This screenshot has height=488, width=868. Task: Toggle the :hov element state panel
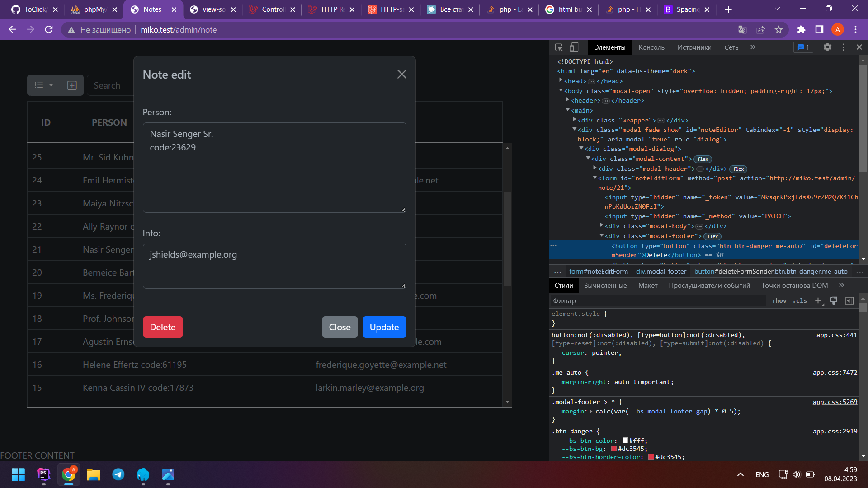click(779, 301)
